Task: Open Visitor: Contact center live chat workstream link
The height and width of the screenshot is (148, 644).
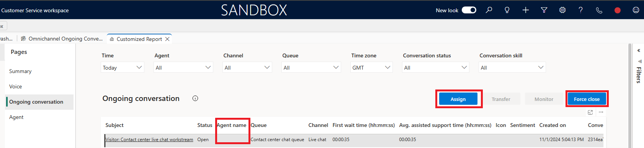Action: pyautogui.click(x=149, y=140)
